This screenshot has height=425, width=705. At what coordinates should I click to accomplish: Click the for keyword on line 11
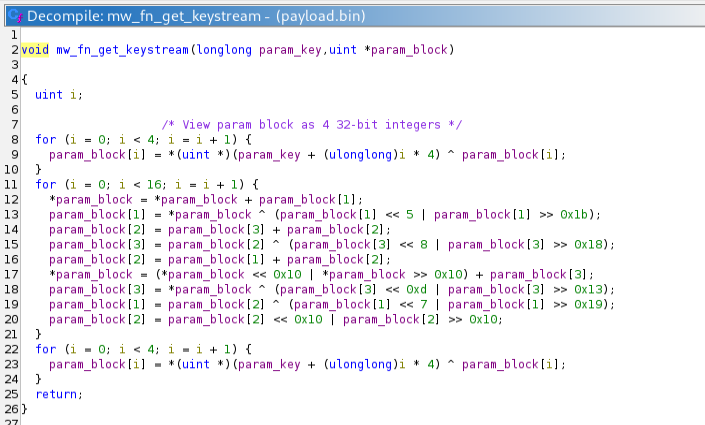(46, 184)
